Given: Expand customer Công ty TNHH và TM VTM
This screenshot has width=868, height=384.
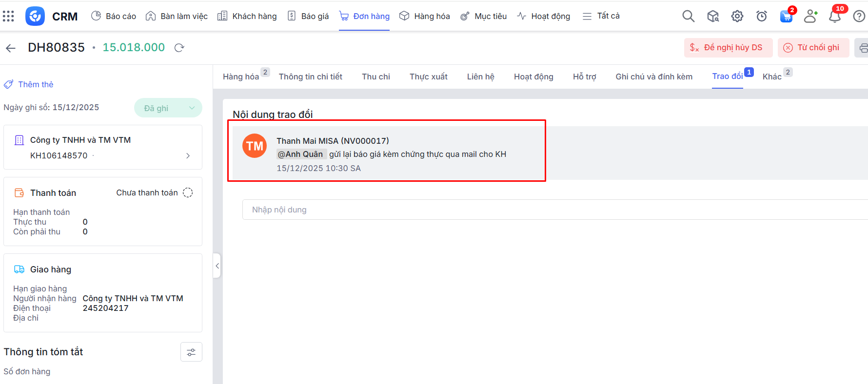Looking at the screenshot, I should coord(188,155).
